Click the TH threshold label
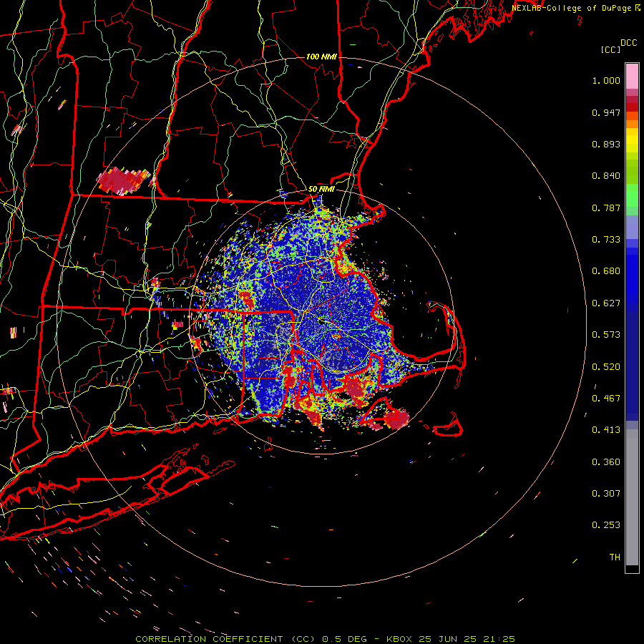Screen dimensions: 644x644 tap(615, 557)
